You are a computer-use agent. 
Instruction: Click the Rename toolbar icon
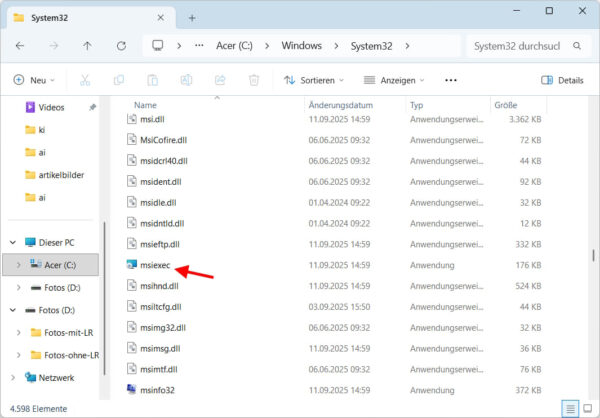point(186,80)
